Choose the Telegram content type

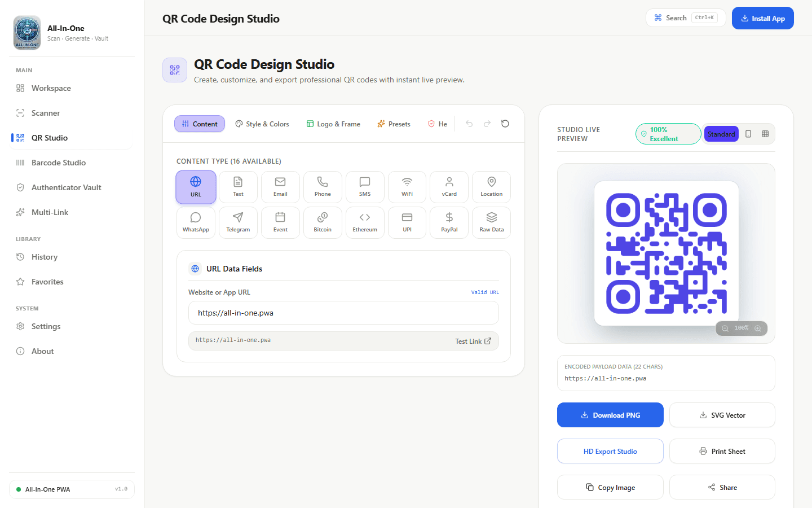(x=238, y=222)
